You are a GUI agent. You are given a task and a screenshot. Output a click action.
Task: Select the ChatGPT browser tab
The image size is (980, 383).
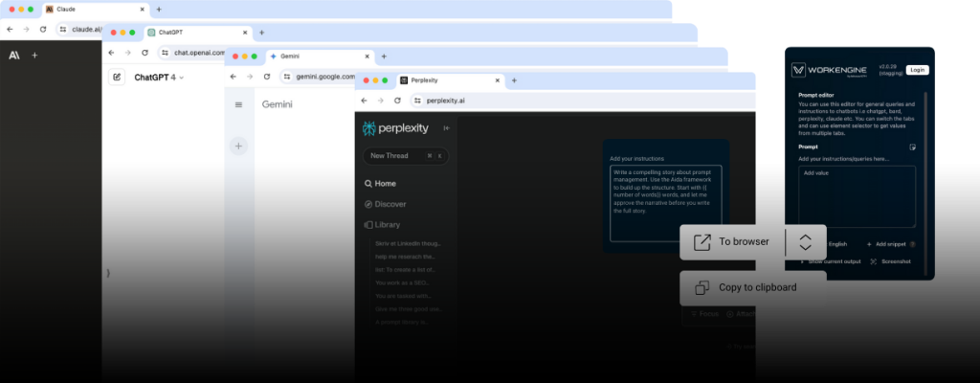(197, 32)
